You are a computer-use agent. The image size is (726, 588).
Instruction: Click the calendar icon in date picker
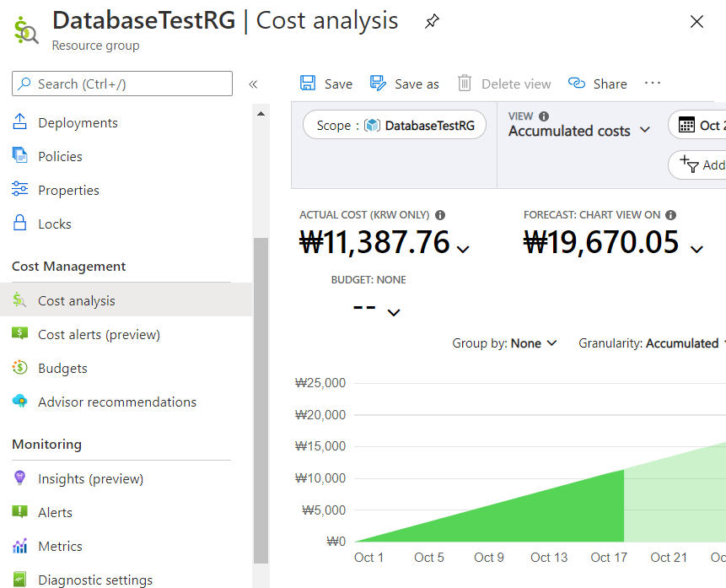click(686, 125)
